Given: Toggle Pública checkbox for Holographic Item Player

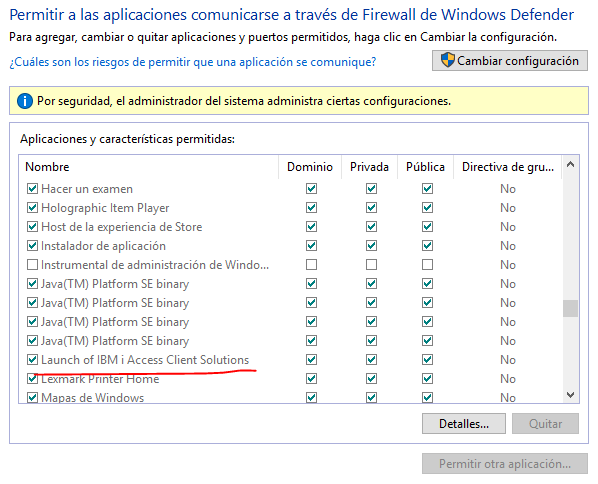Looking at the screenshot, I should [x=427, y=207].
